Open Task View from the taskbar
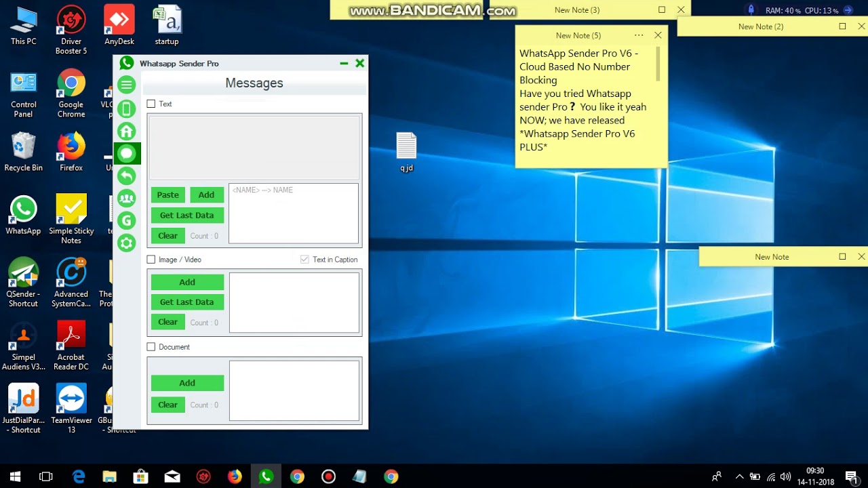This screenshot has width=868, height=488. (x=46, y=476)
